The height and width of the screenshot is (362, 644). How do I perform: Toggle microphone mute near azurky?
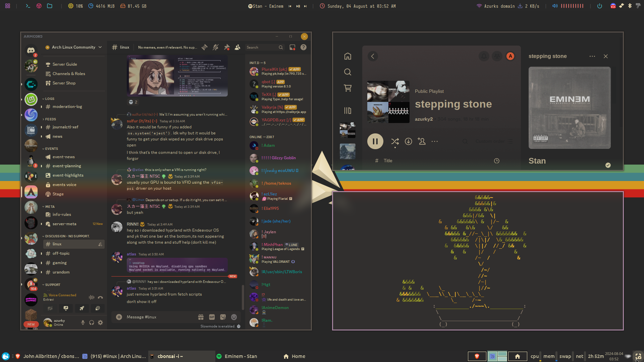pyautogui.click(x=83, y=322)
